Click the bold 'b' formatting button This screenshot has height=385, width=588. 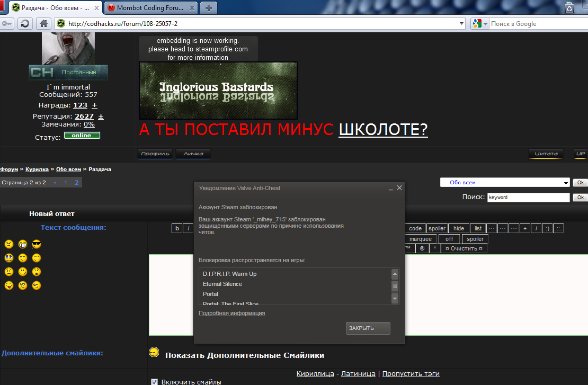point(177,228)
